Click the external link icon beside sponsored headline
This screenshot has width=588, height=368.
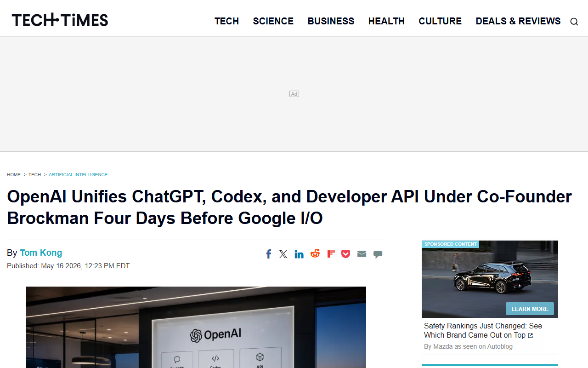[x=531, y=336]
